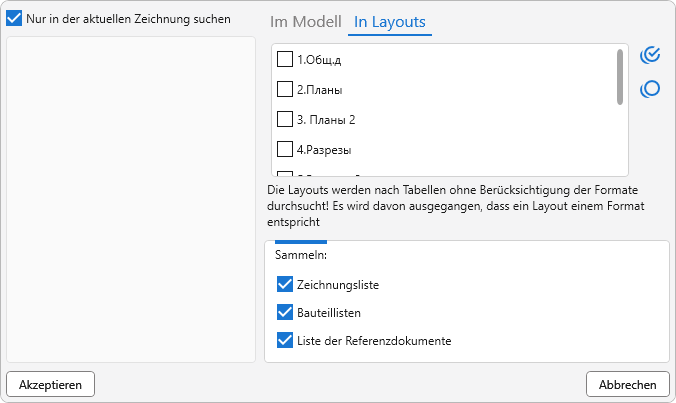Toggle the Bauteillisten checkbox

coord(285,313)
